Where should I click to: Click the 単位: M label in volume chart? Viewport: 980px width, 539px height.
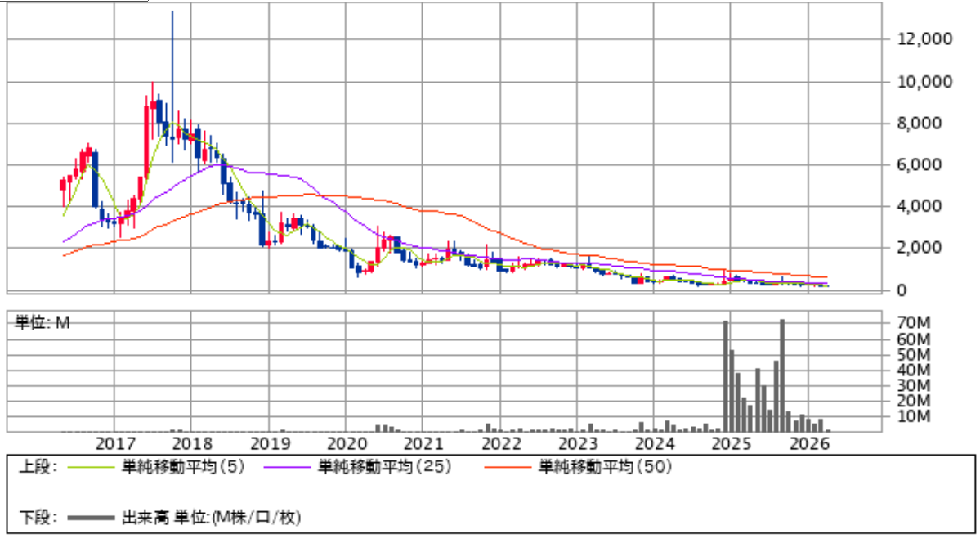[x=43, y=323]
